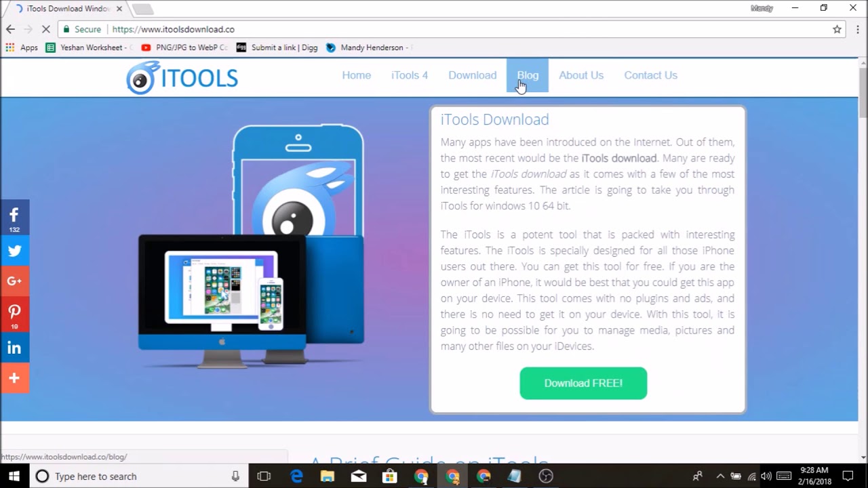Screen dimensions: 868x488
Task: Launch Microsoft Edge from taskbar
Action: pos(296,476)
